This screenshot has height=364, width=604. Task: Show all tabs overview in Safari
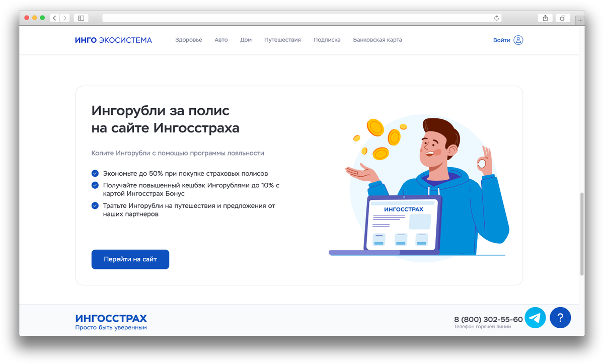pyautogui.click(x=563, y=18)
